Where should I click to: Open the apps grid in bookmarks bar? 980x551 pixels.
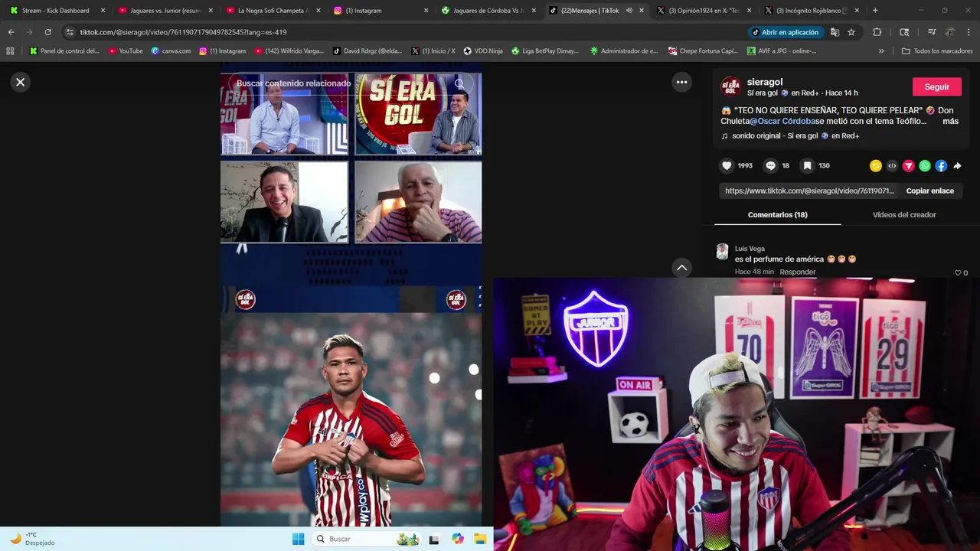(10, 51)
